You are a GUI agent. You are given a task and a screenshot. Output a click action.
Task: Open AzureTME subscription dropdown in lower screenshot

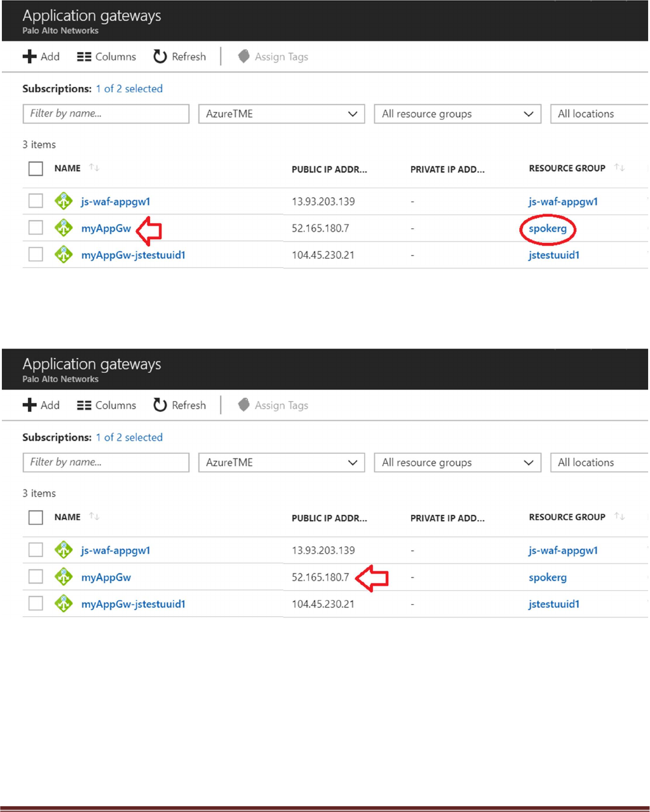(281, 462)
